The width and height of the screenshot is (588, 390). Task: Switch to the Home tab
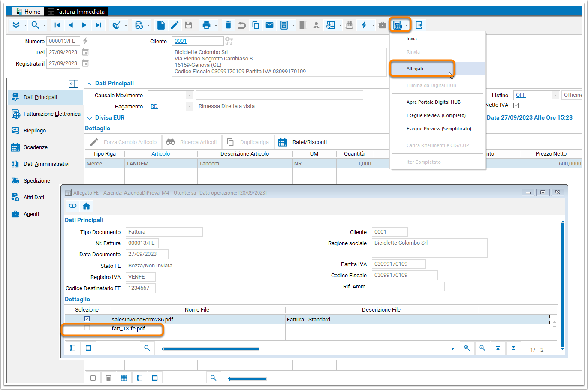(28, 12)
